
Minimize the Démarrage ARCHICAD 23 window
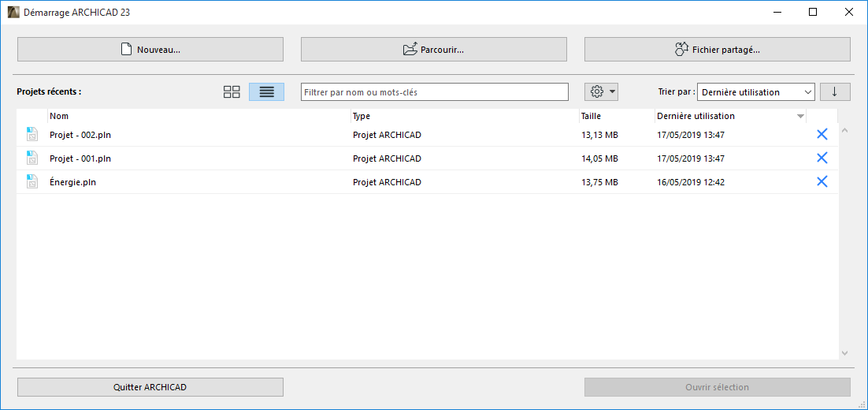tap(777, 12)
